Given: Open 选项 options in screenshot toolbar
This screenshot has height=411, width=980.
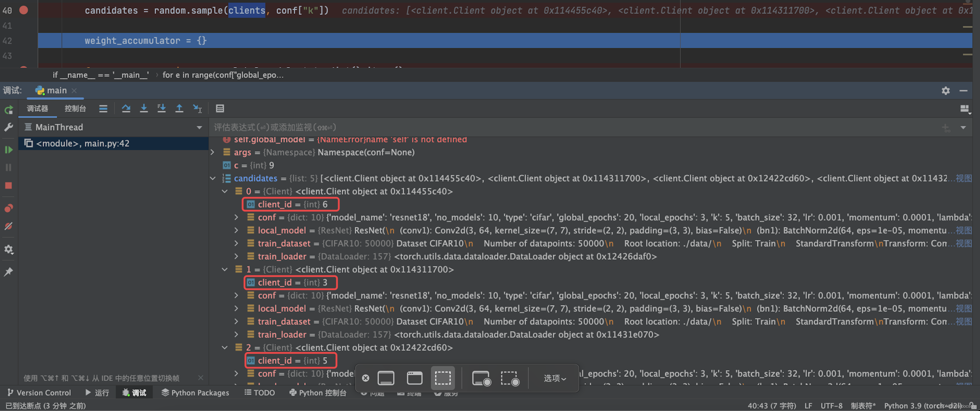Looking at the screenshot, I should 554,378.
